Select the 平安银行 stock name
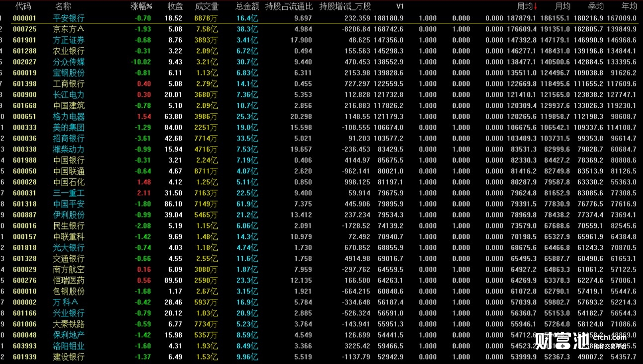This screenshot has height=364, width=643. click(69, 18)
